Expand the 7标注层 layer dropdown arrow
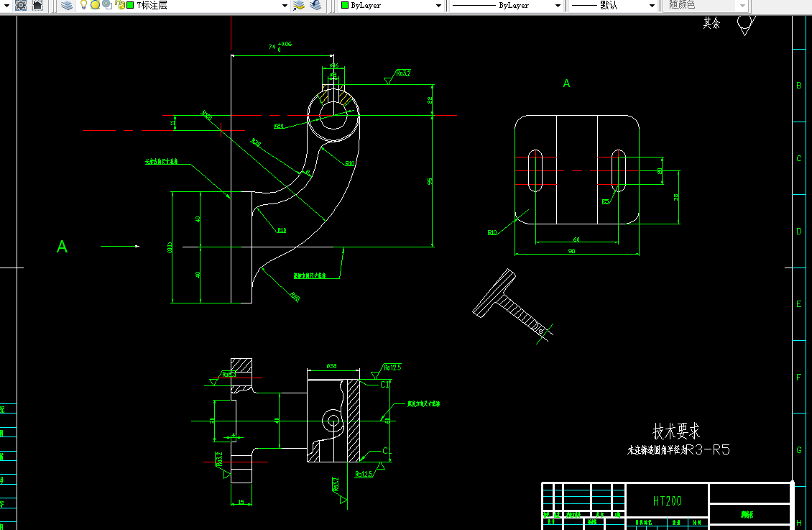This screenshot has width=812, height=530. (285, 6)
